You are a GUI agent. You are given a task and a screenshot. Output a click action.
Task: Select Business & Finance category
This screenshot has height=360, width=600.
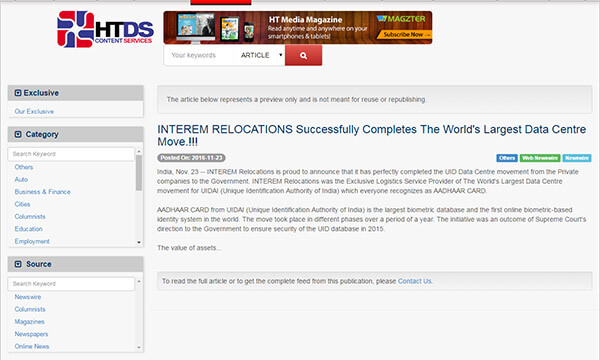[x=42, y=192]
